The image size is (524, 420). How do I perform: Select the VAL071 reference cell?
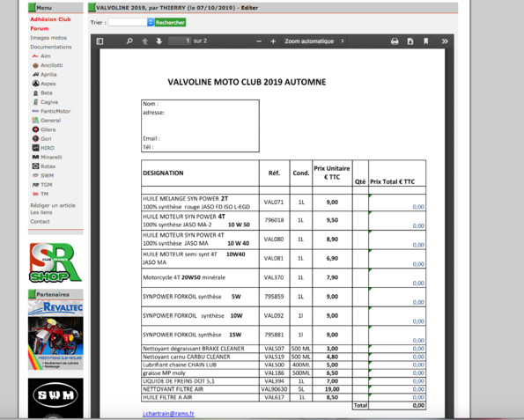tap(274, 203)
